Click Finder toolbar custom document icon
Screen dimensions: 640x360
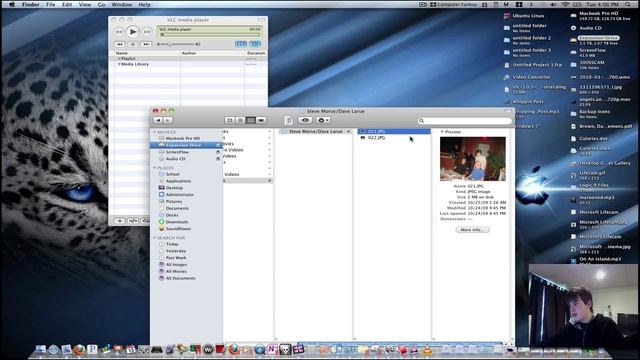point(289,120)
